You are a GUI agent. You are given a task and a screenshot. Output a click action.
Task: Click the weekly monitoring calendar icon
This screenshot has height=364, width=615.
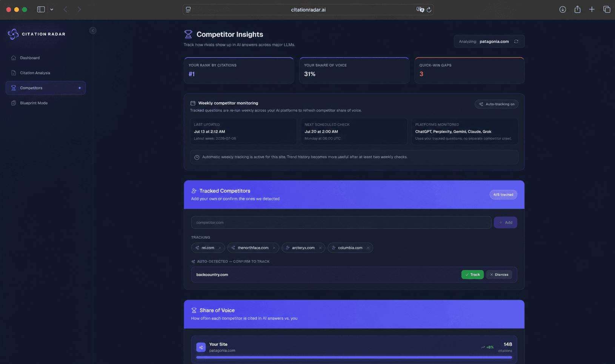[x=193, y=103]
